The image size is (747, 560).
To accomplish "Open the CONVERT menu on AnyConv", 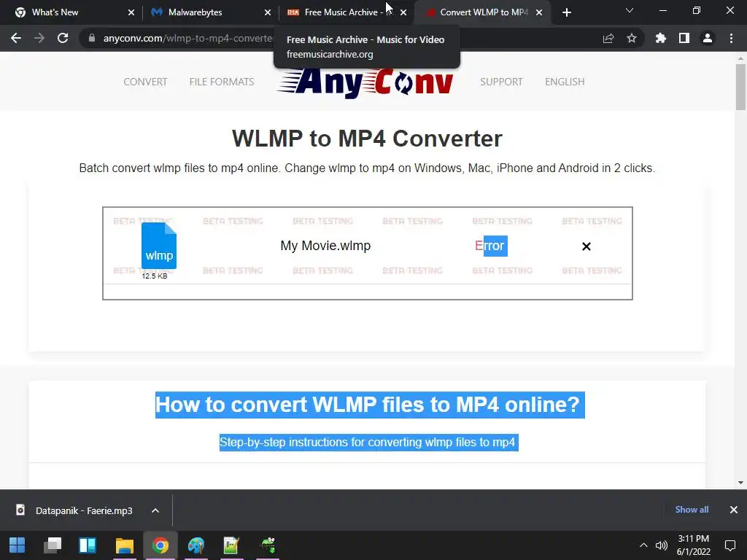I will click(x=145, y=82).
